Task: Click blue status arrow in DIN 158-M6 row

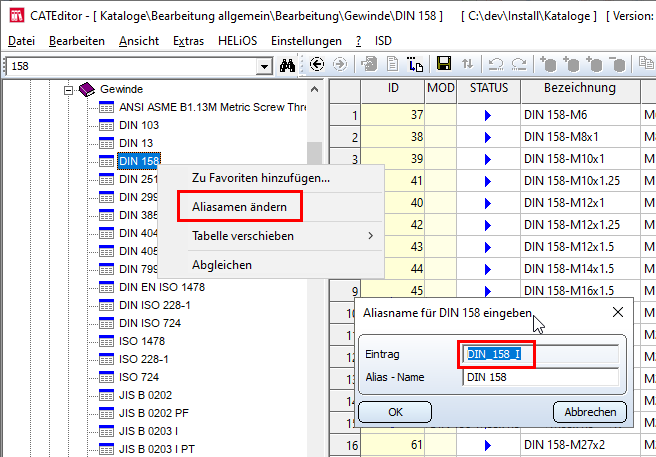Action: point(487,115)
